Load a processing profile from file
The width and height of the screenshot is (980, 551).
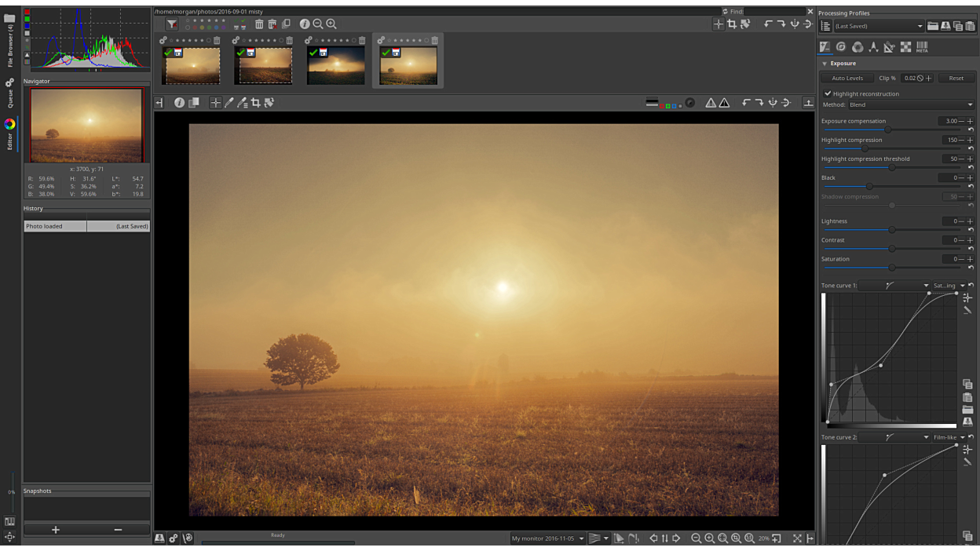tap(933, 26)
